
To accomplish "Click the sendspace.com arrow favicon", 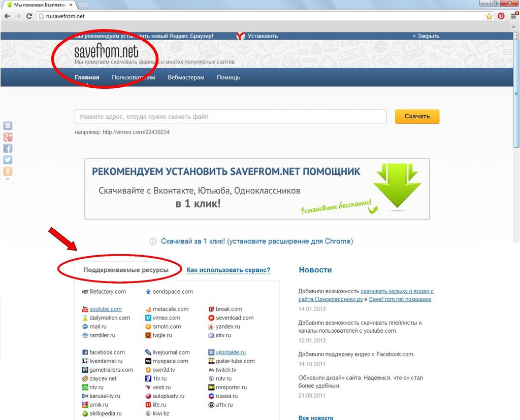I will [148, 292].
